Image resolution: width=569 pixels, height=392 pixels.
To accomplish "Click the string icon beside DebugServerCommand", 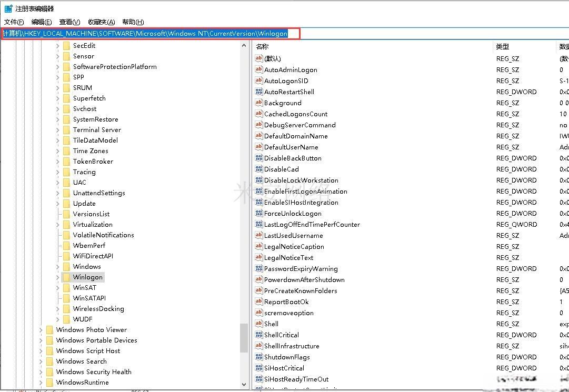I will (x=259, y=125).
